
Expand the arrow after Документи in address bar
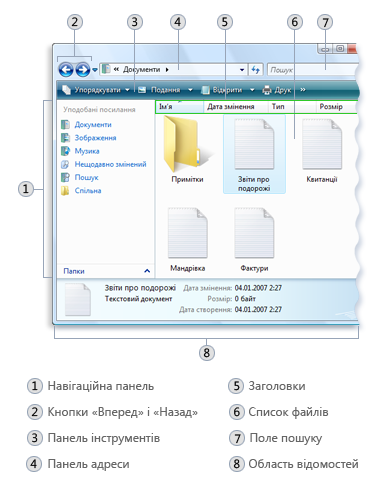[167, 70]
